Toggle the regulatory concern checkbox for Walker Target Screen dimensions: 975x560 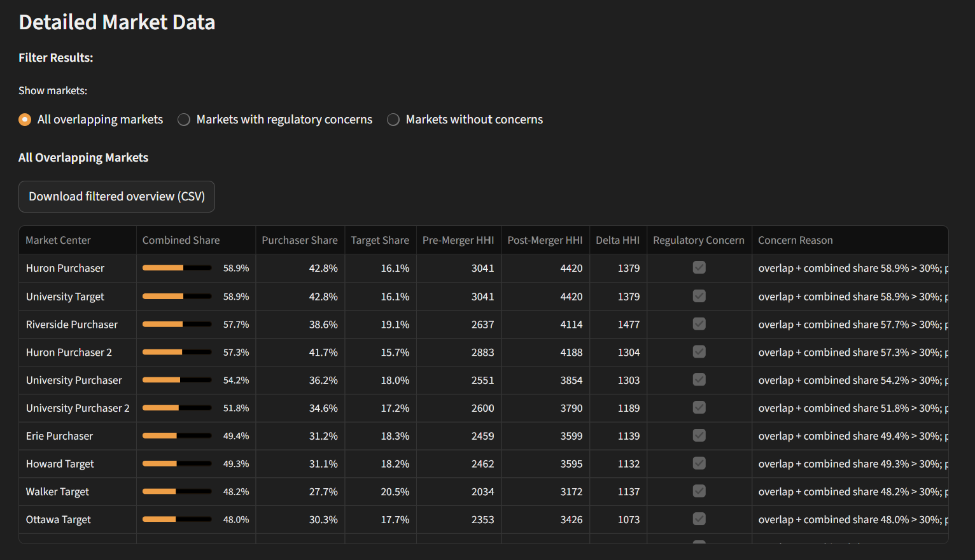tap(699, 491)
